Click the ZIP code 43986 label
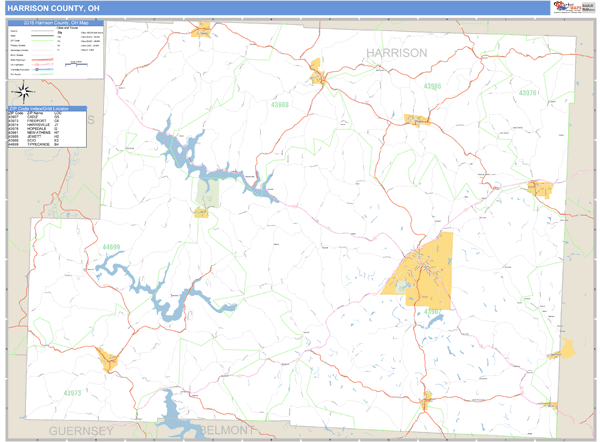 coord(433,87)
